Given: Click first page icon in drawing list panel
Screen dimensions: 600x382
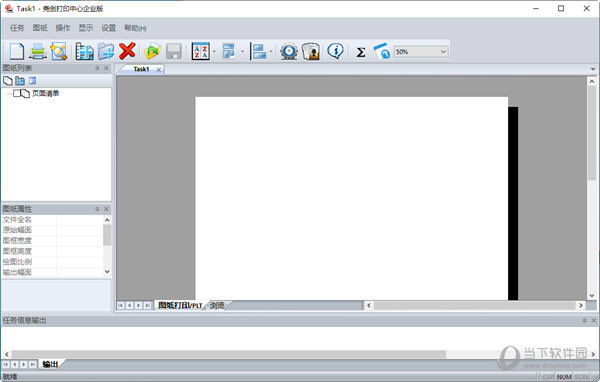Looking at the screenshot, I should point(8,81).
